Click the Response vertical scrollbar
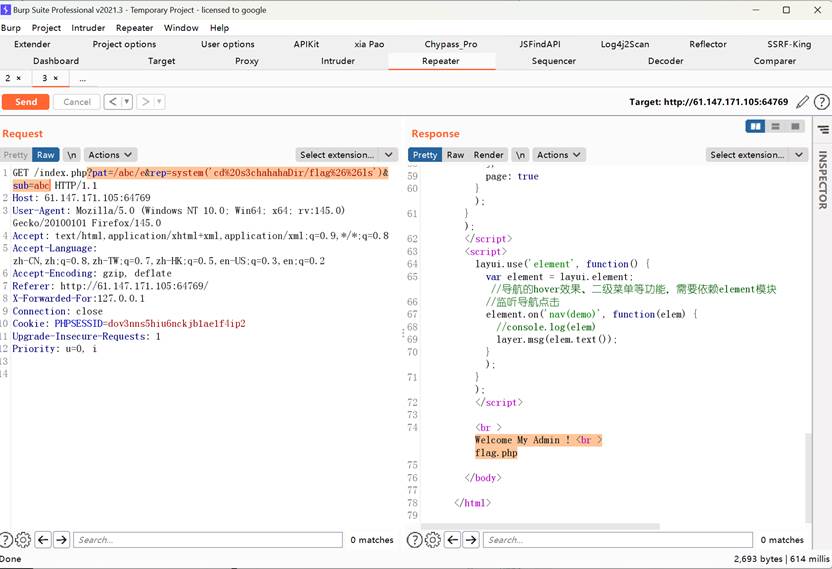832x569 pixels. (808, 478)
